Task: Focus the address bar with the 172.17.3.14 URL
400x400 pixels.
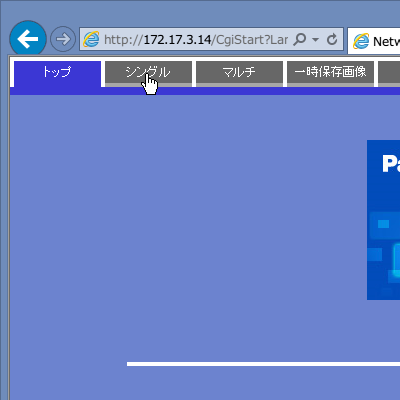Action: pyautogui.click(x=196, y=40)
